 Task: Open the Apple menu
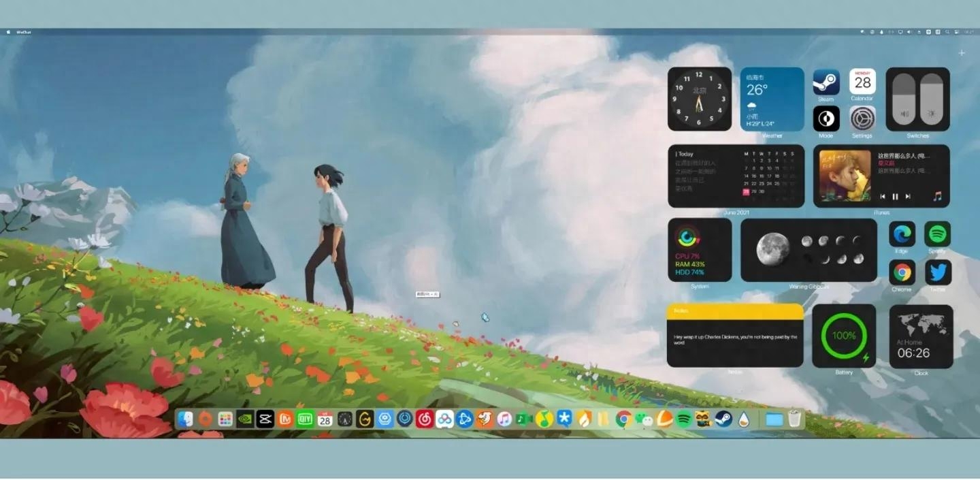7,31
